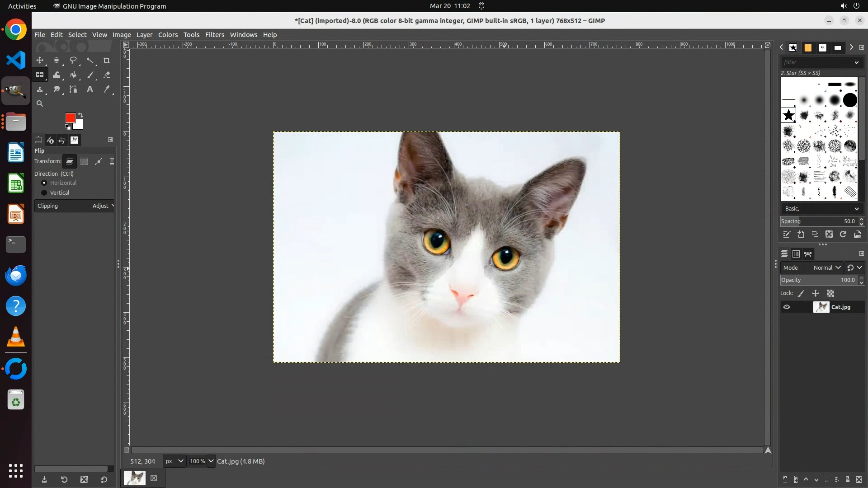
Task: Open the Filters menu
Action: click(x=214, y=35)
